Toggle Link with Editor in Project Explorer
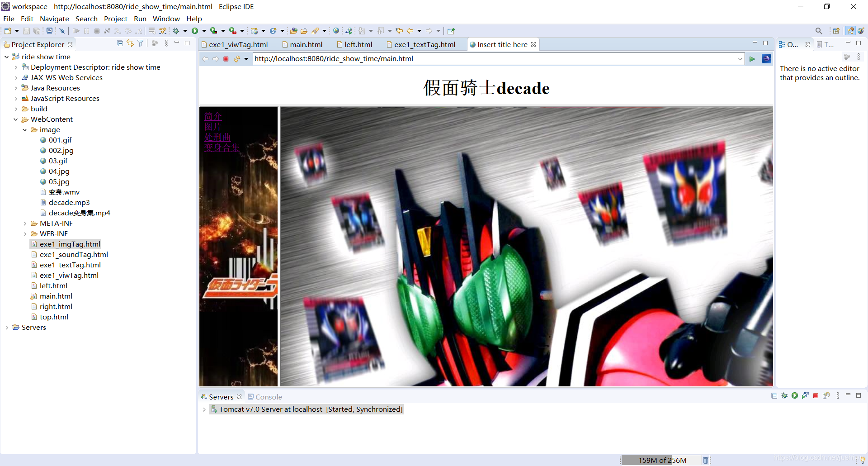This screenshot has width=868, height=466. (x=130, y=43)
